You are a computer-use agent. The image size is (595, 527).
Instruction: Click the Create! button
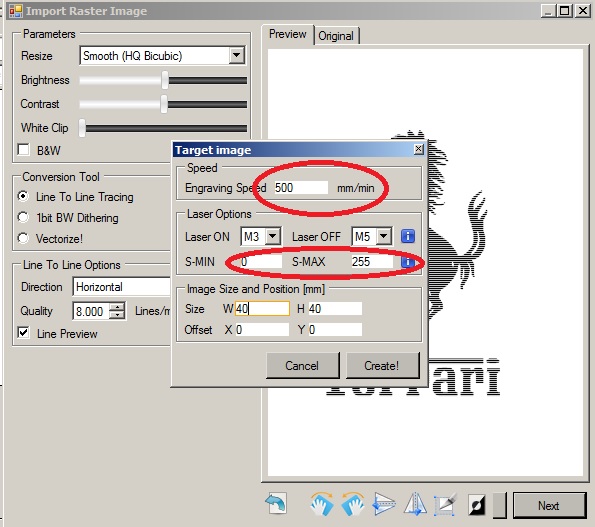coord(382,365)
